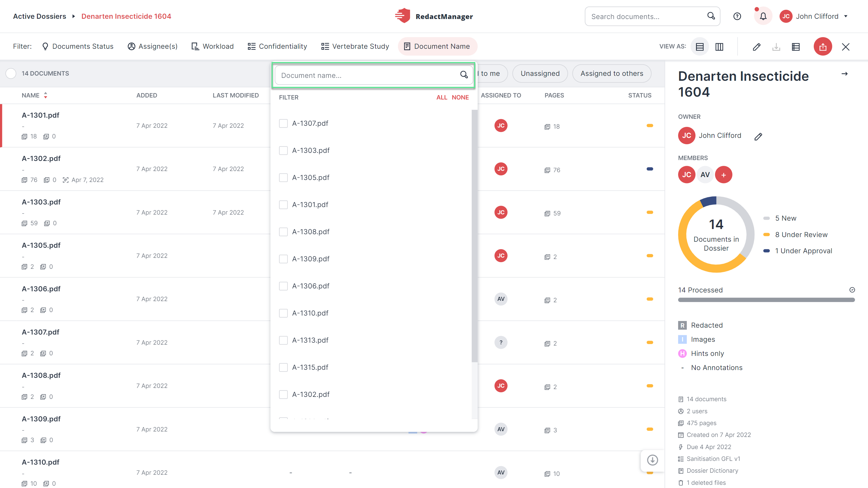The height and width of the screenshot is (488, 868).
Task: Click the unassigned question avatar on A-1307.pdf
Action: (x=501, y=342)
